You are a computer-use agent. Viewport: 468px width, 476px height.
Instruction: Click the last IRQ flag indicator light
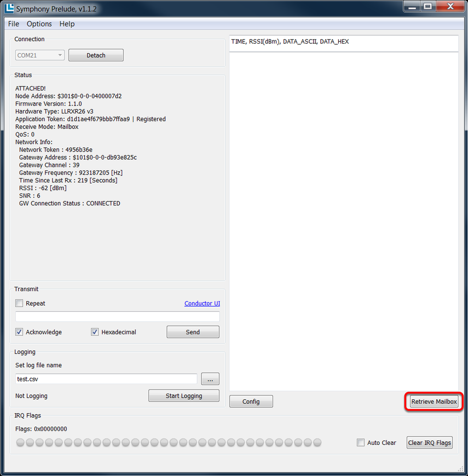[317, 442]
